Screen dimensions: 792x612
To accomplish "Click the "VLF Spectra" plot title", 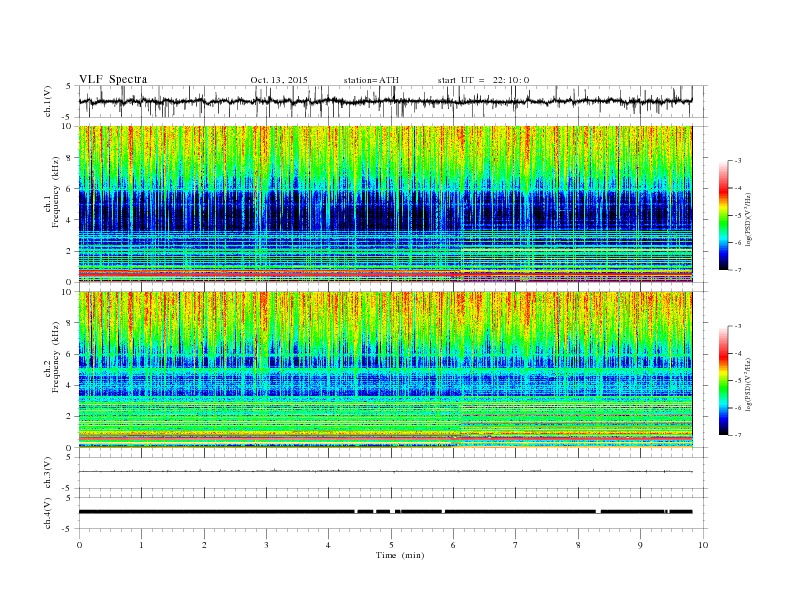I will [x=113, y=79].
